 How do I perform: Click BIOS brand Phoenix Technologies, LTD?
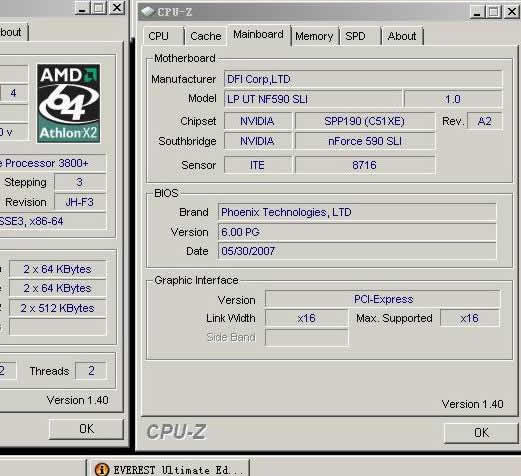(357, 212)
